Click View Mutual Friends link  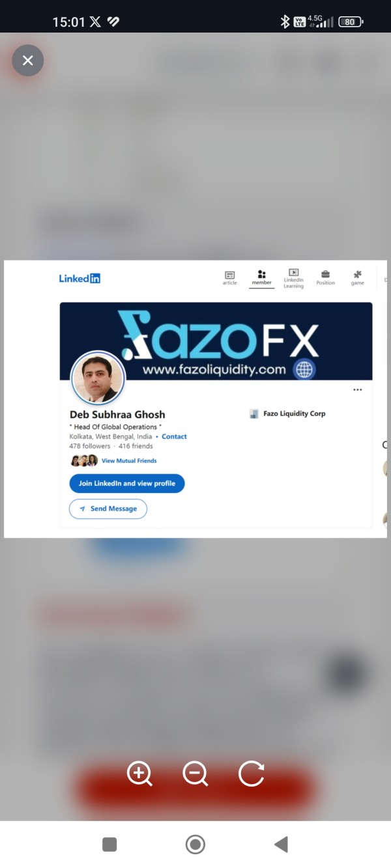pos(129,461)
